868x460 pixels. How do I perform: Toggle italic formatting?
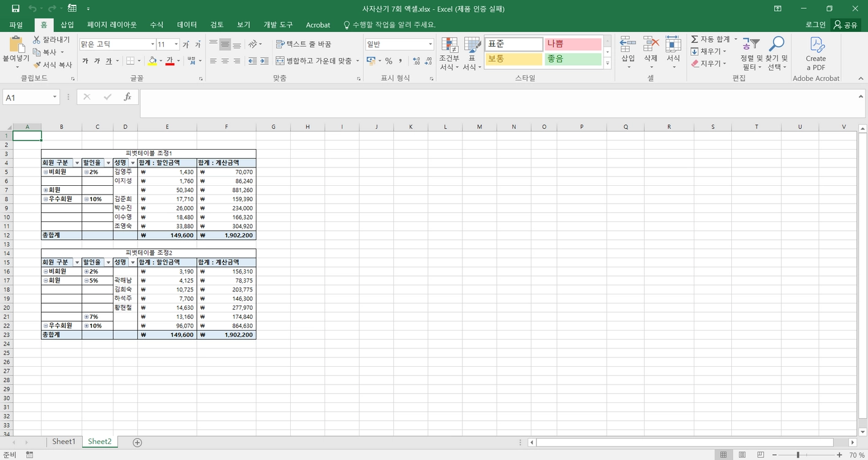pyautogui.click(x=97, y=61)
